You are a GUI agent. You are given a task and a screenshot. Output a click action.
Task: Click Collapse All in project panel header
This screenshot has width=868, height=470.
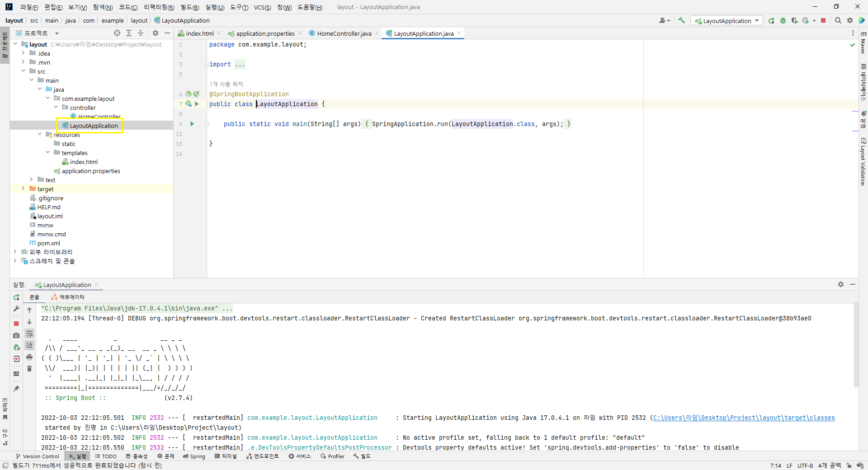(x=141, y=33)
